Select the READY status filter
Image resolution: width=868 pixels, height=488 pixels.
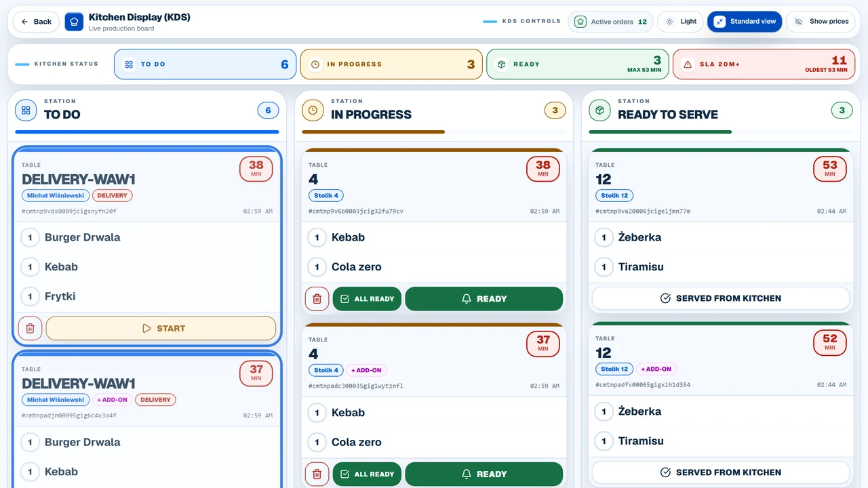(578, 64)
